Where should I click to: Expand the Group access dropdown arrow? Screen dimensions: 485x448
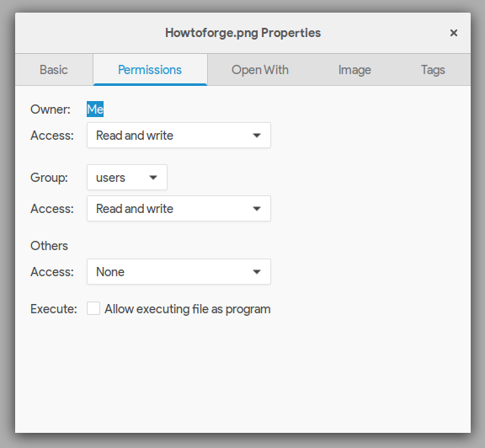pos(257,209)
